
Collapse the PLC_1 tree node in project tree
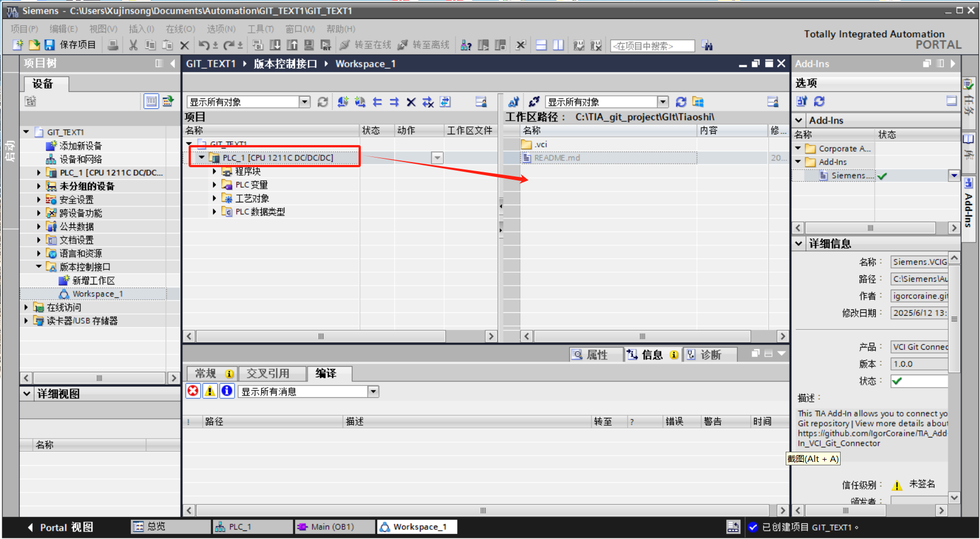(x=202, y=157)
